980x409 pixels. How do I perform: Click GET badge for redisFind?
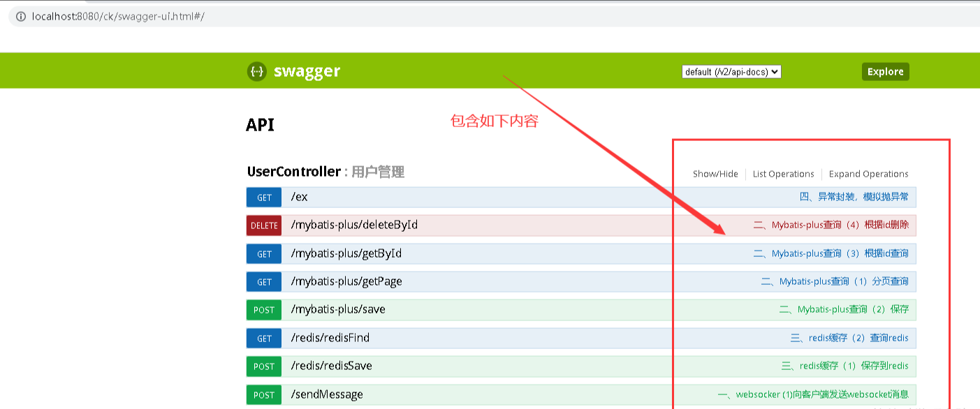point(264,339)
